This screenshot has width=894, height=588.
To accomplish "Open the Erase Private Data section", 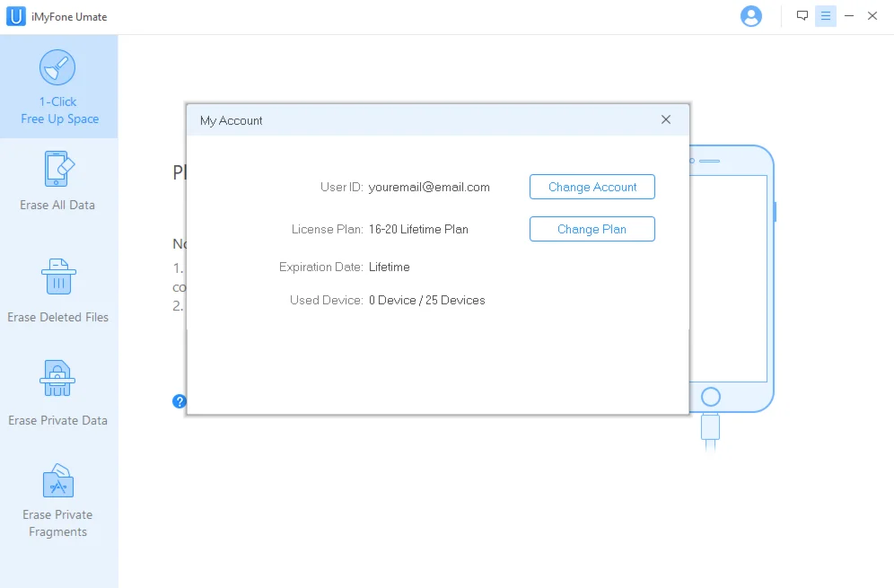I will [57, 393].
